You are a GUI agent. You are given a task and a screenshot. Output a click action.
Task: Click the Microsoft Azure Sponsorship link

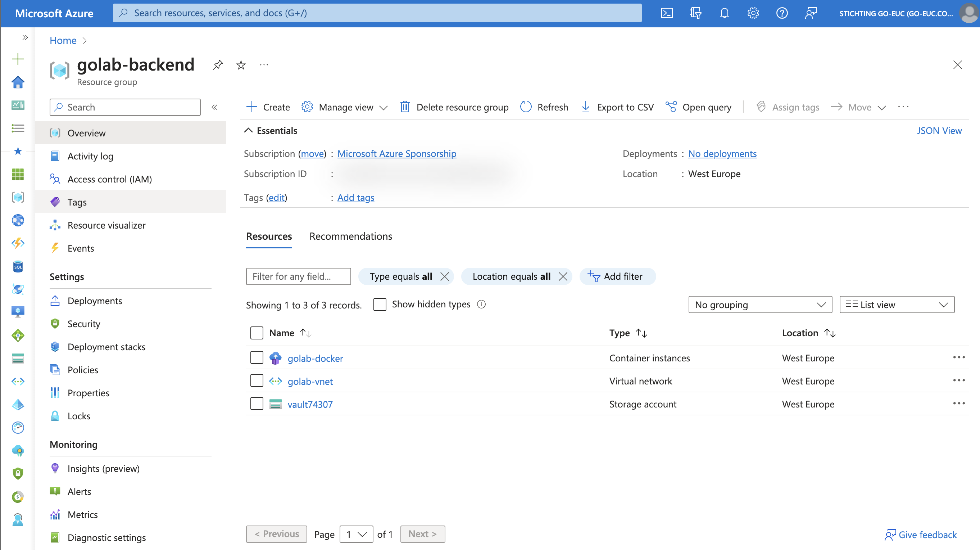(x=396, y=153)
